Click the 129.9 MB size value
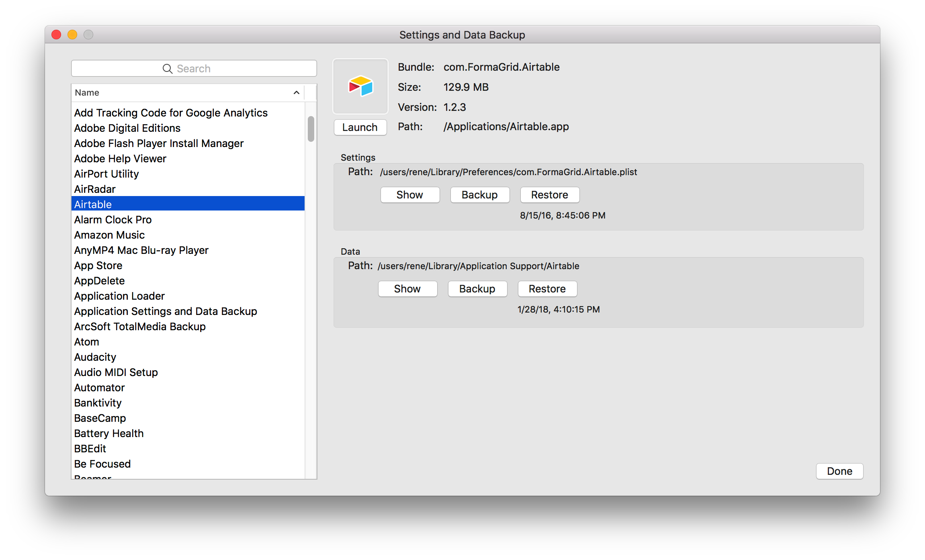 pos(466,87)
